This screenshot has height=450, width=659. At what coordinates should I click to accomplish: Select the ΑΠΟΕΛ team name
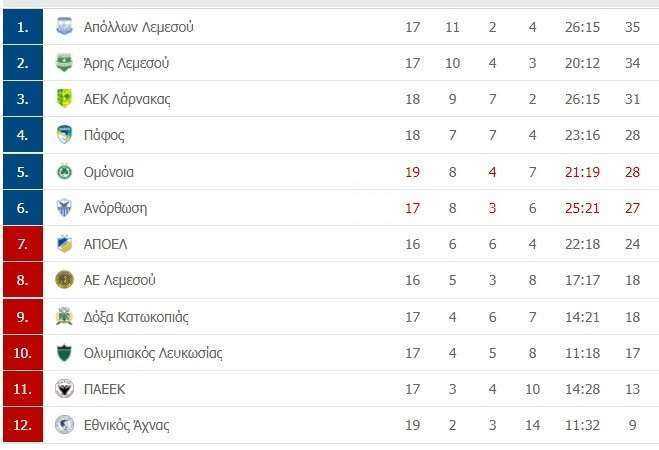(x=105, y=244)
